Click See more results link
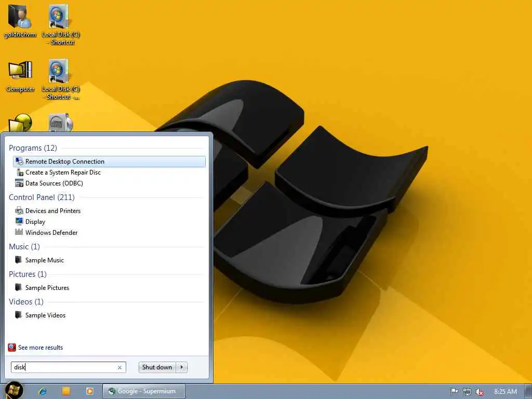 [41, 348]
